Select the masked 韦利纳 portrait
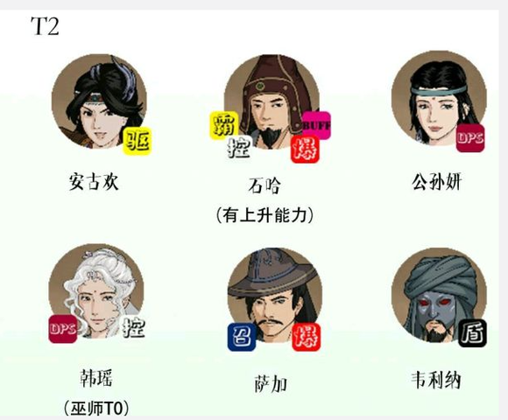Screen dimensions: 508x420 [439, 295]
